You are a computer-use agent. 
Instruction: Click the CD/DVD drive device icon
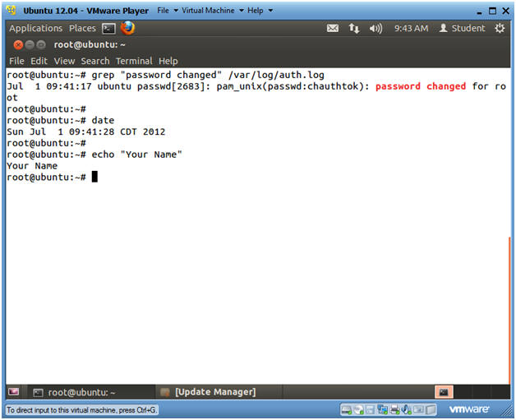click(359, 410)
